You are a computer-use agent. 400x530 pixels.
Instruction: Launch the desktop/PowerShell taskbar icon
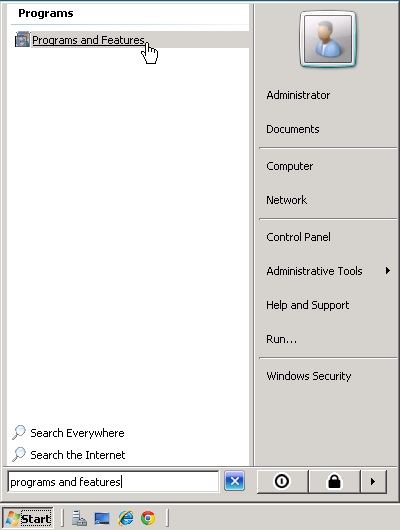pos(102,518)
